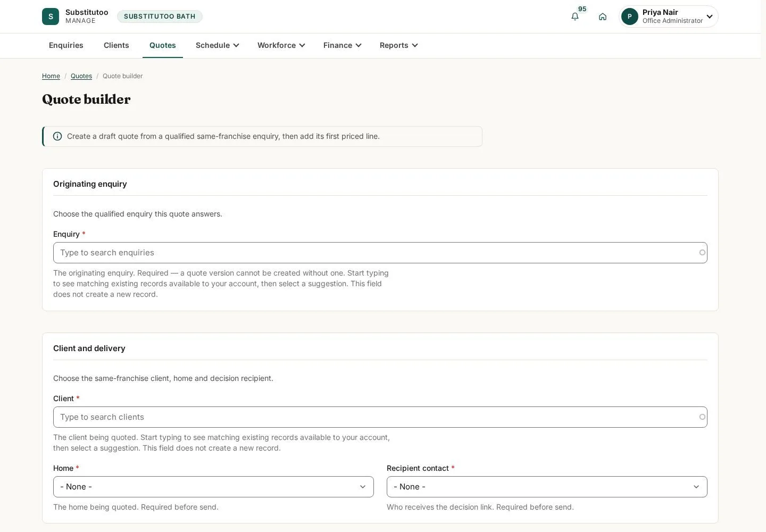
Task: Click the "Originating enquiry" section heading
Action: tap(90, 184)
